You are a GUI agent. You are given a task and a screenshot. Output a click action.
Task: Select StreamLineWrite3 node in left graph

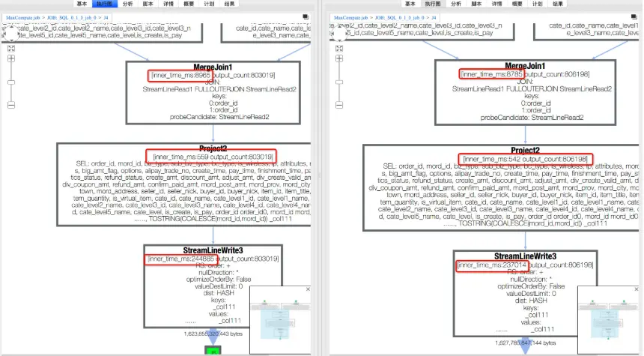[x=213, y=286]
